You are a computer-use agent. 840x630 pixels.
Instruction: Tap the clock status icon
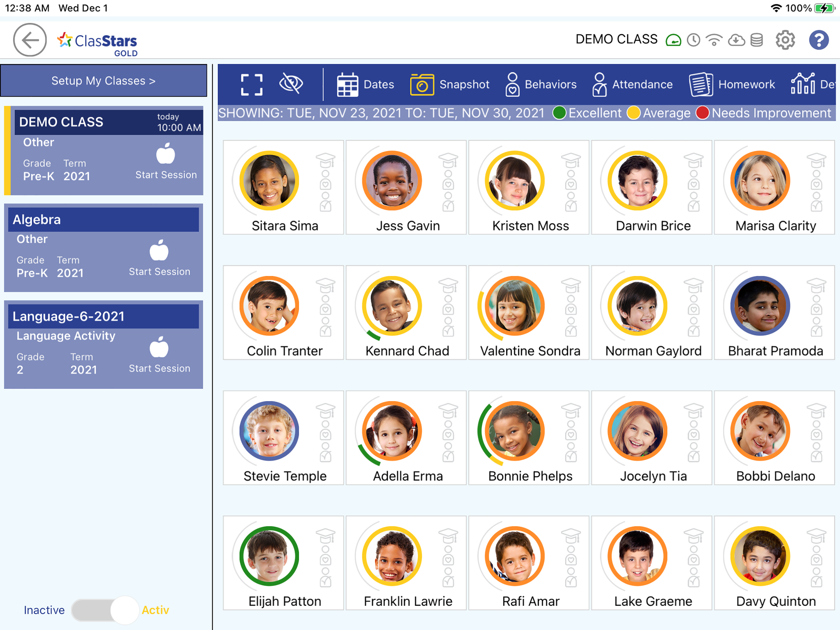point(693,40)
